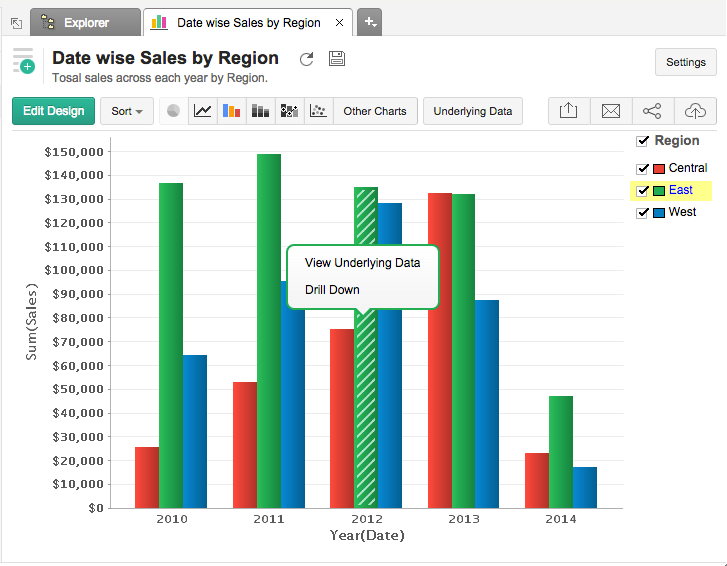Click the export icon in toolbar
The width and height of the screenshot is (727, 566).
click(x=569, y=111)
